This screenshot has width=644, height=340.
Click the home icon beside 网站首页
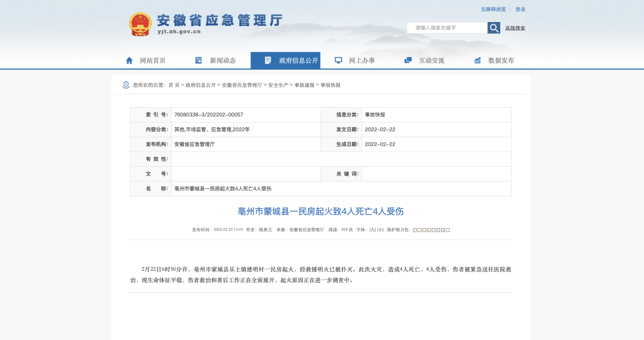tap(129, 60)
